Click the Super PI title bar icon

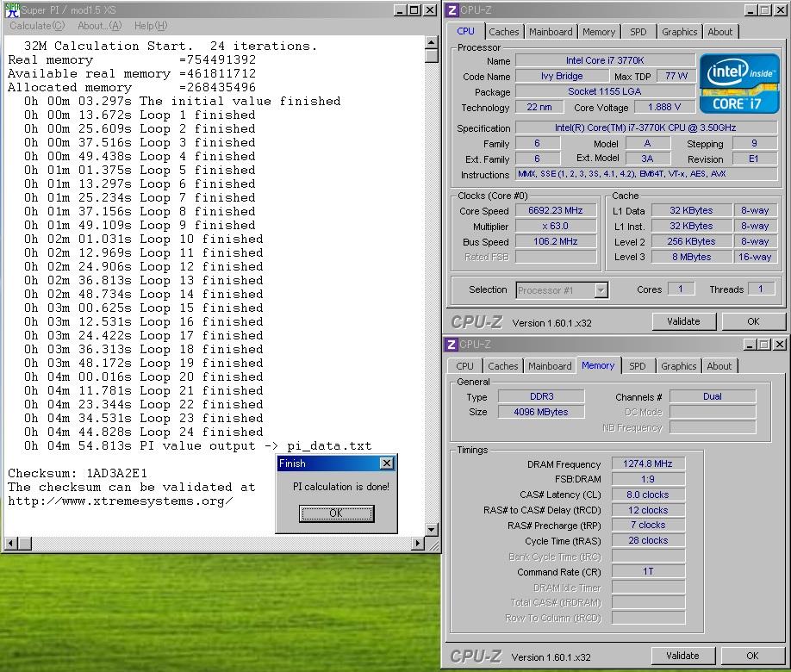coord(12,10)
